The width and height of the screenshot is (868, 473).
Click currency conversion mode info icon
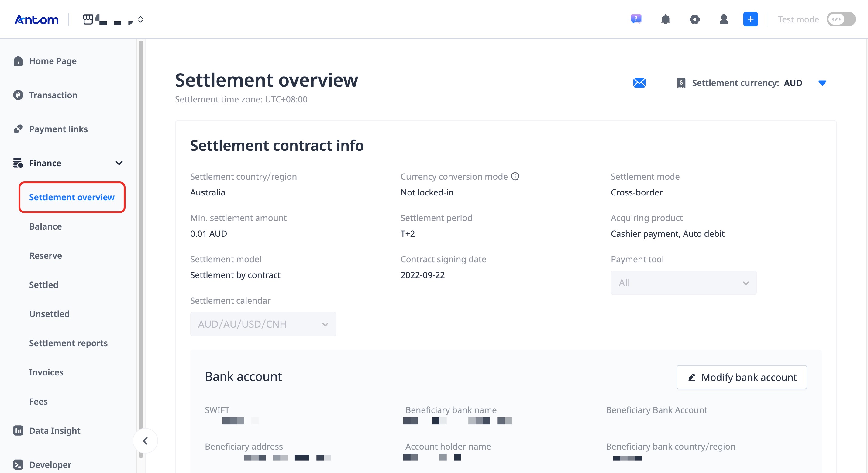[515, 176]
